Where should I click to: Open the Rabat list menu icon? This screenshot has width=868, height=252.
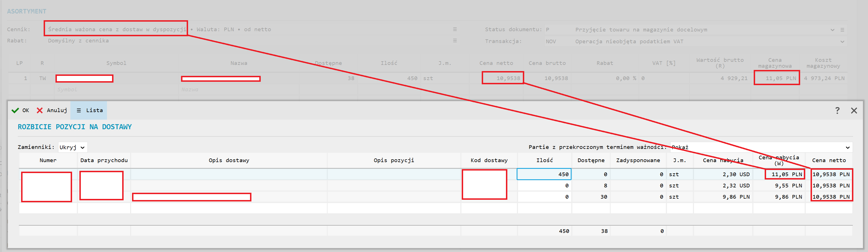(455, 41)
